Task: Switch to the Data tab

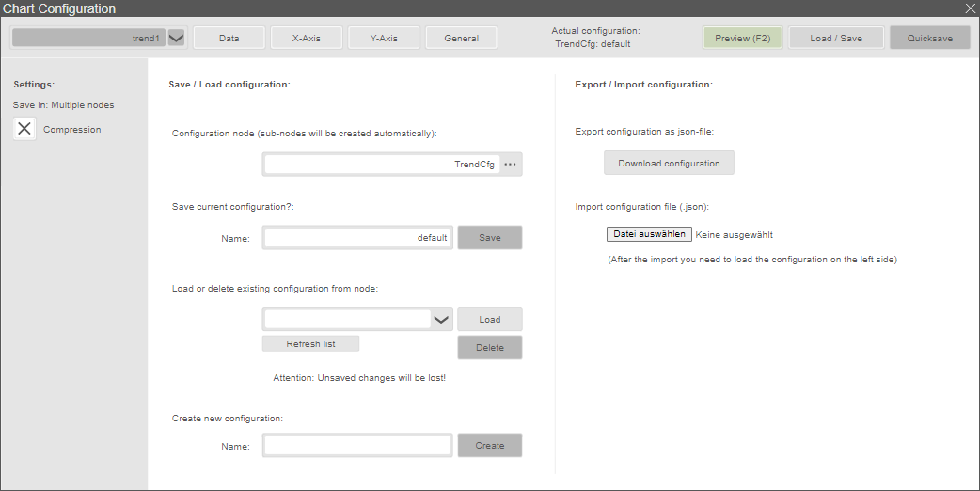Action: [x=229, y=39]
